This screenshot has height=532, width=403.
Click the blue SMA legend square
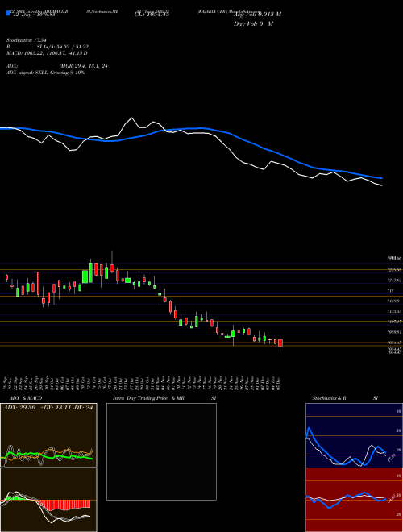pyautogui.click(x=8, y=13)
